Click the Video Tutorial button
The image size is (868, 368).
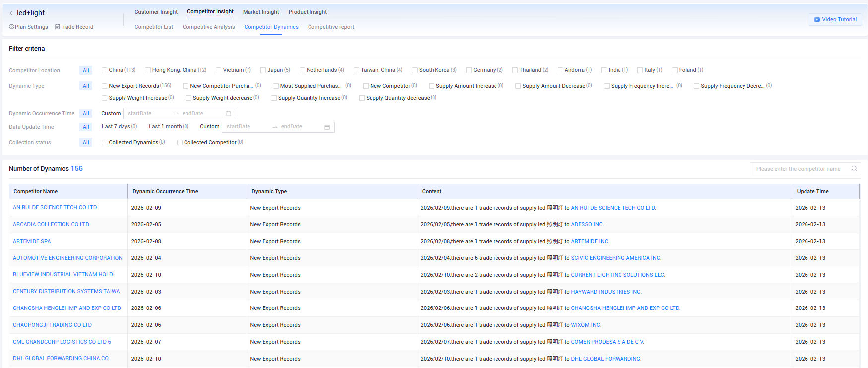[x=835, y=19]
